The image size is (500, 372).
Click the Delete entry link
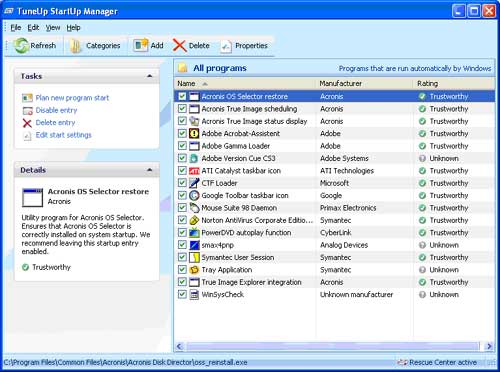tap(55, 123)
